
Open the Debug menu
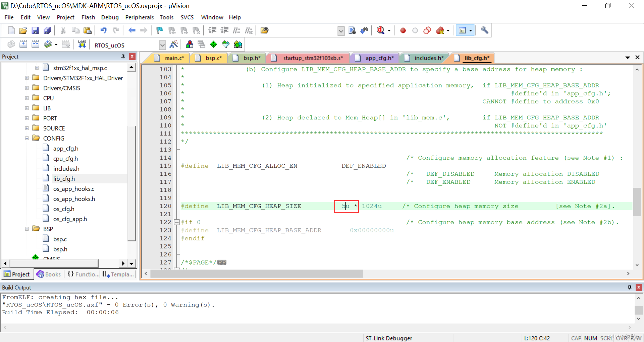[110, 17]
